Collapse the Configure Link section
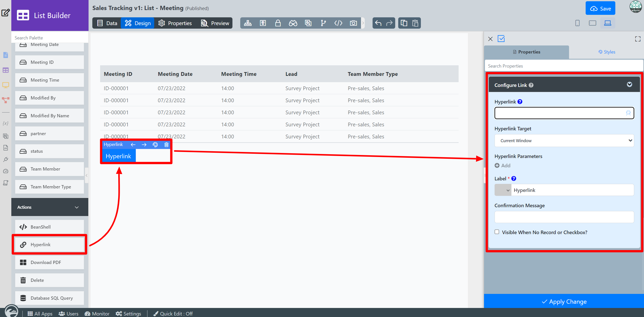This screenshot has width=644, height=317. [629, 85]
